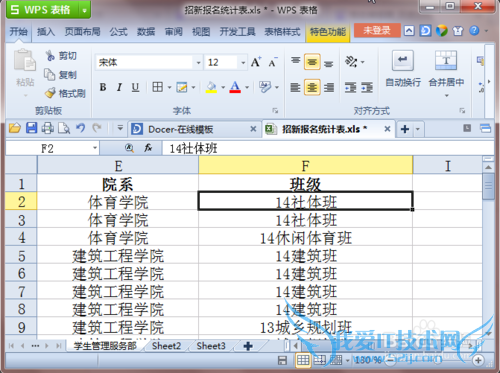Expand the borders dropdown arrow

click(x=169, y=87)
